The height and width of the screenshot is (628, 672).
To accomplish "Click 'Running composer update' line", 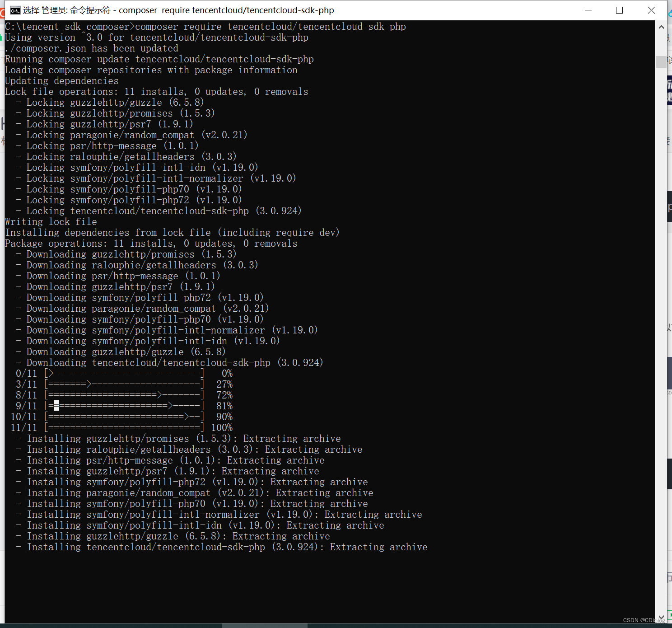I will (x=159, y=59).
